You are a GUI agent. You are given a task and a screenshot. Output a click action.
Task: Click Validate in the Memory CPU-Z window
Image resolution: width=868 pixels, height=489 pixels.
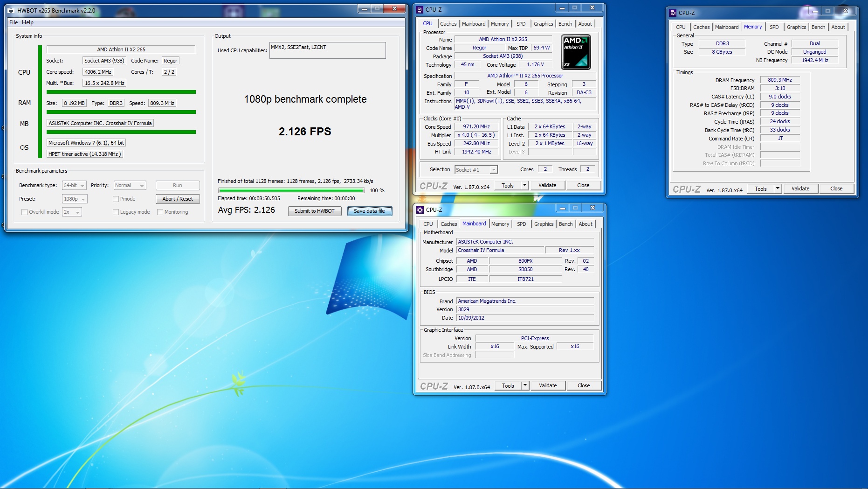[x=800, y=189]
